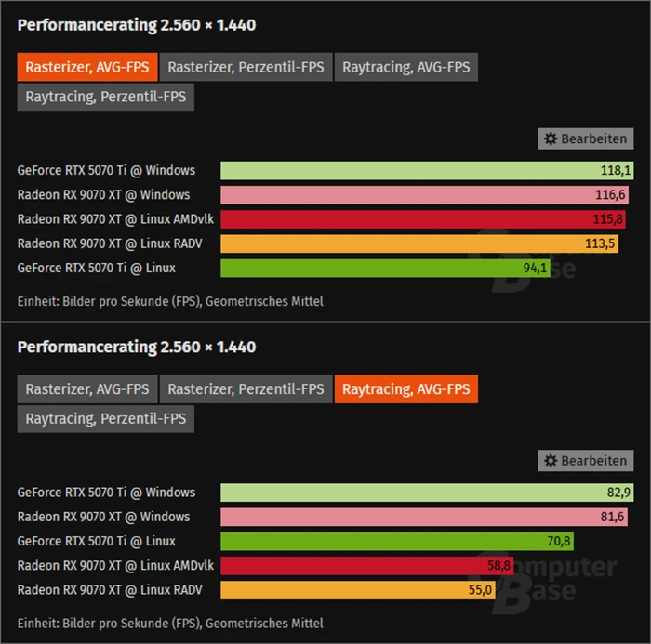The image size is (651, 644).
Task: Click the pink 81,6 raytracing bar
Action: click(x=424, y=517)
